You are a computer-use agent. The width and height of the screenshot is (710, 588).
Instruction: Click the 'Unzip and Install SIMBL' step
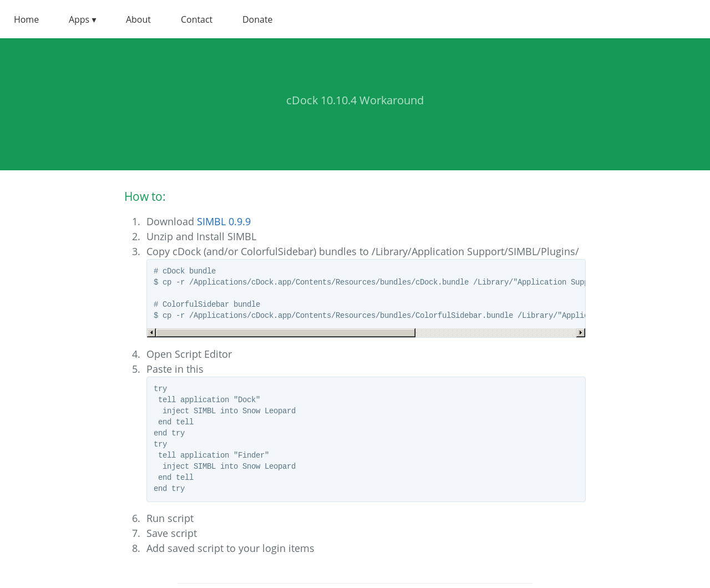click(x=201, y=236)
